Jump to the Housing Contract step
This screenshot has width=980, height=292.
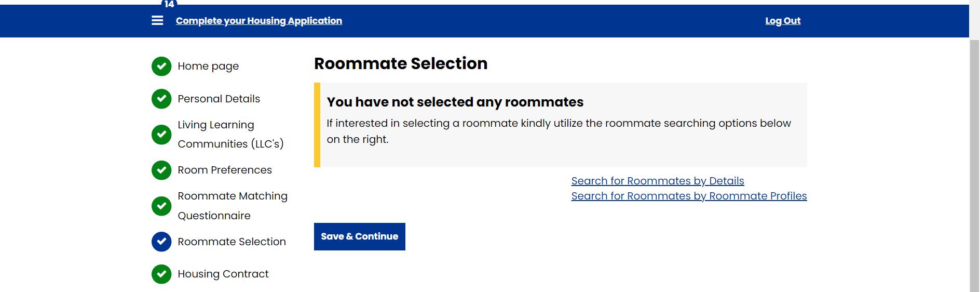pyautogui.click(x=223, y=274)
